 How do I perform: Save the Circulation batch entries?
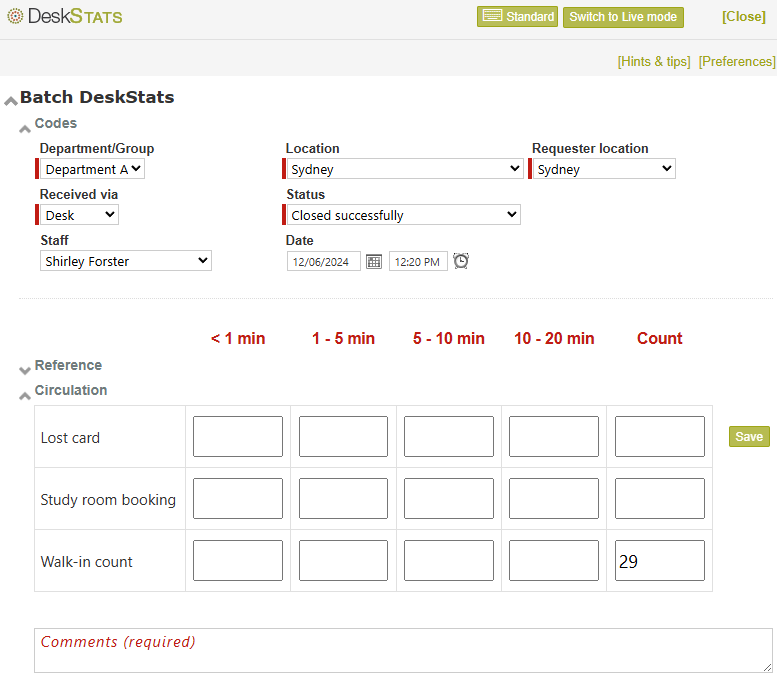(x=749, y=437)
